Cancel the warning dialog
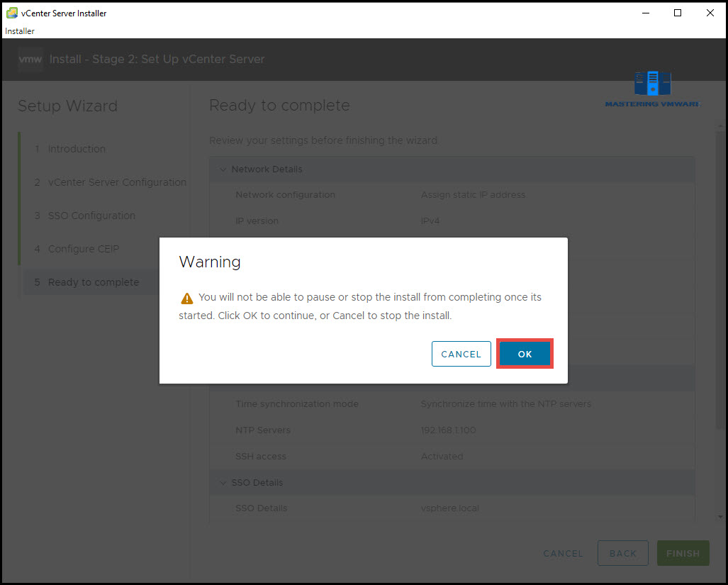Screen dimensions: 728x585 (461, 354)
